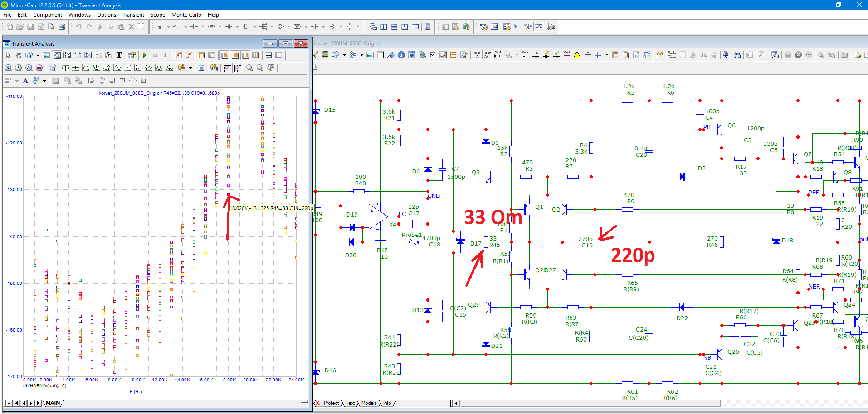
Task: Click the diode component icon
Action: 229,27
